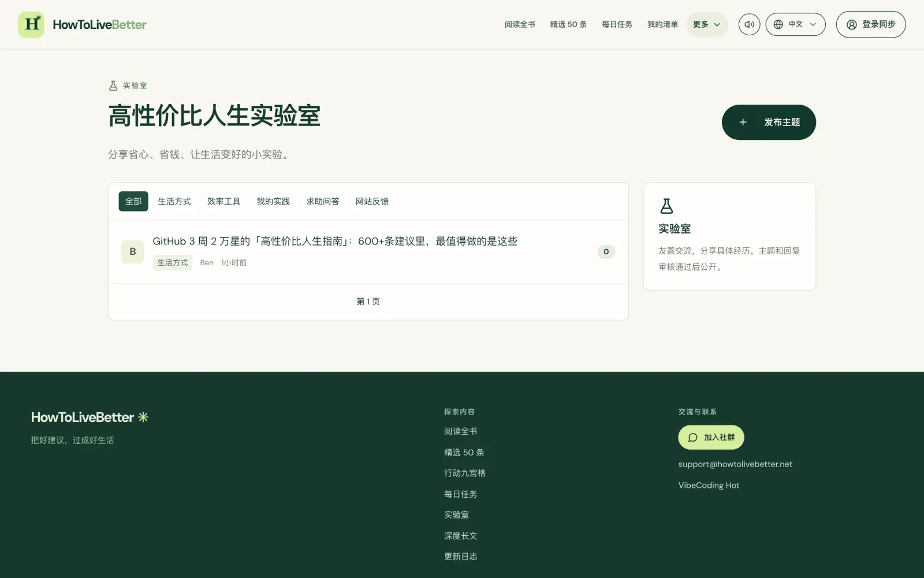Open 我的清单 in top navigation
This screenshot has height=578, width=924.
click(662, 24)
